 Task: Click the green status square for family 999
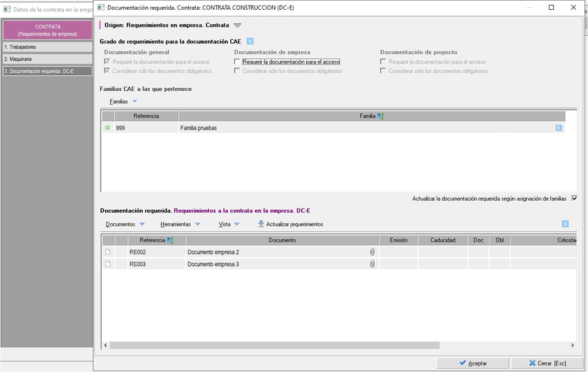pos(107,128)
